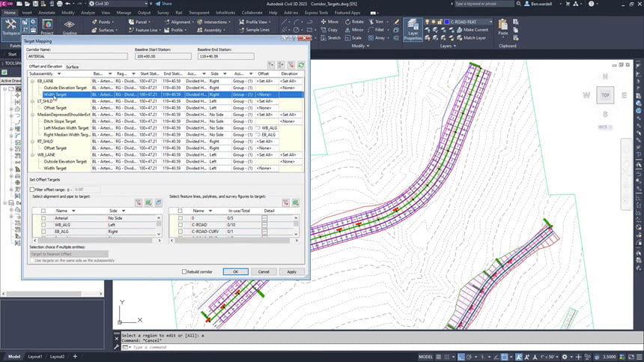Click the Apply button

tap(291, 271)
